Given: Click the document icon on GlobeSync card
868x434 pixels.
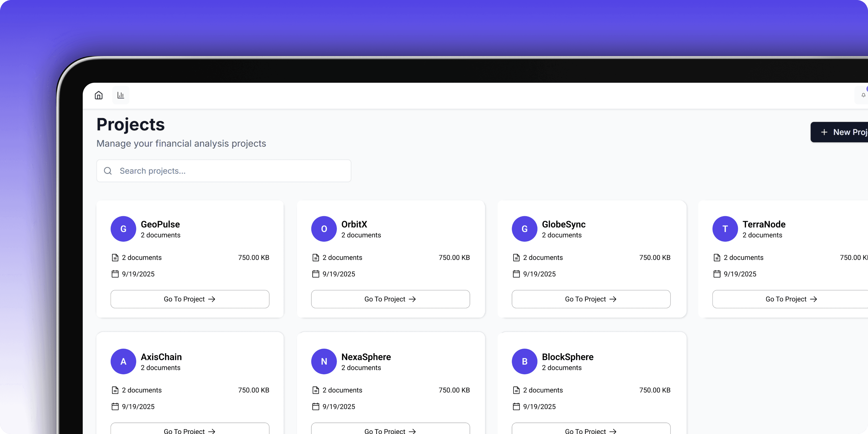Looking at the screenshot, I should 516,257.
